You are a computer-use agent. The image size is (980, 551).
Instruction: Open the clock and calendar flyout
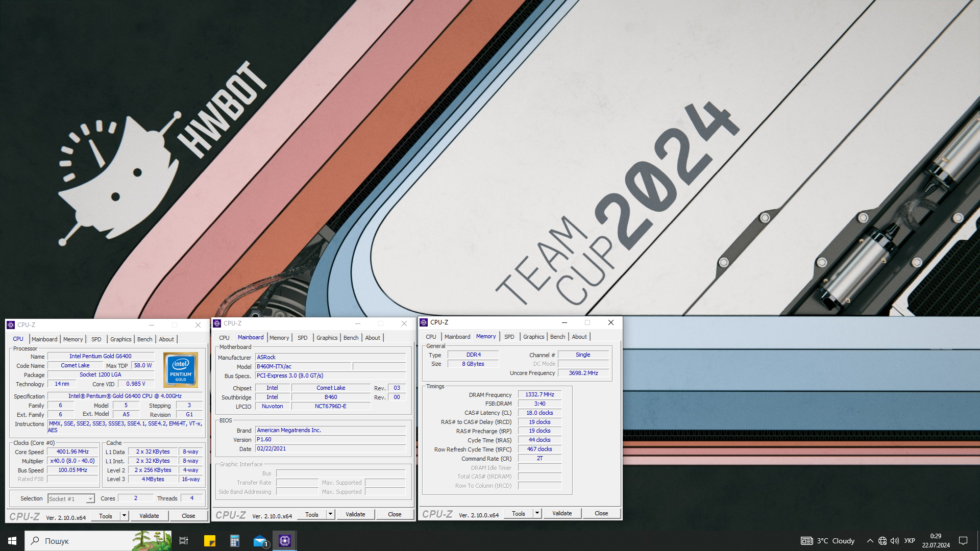[x=936, y=541]
